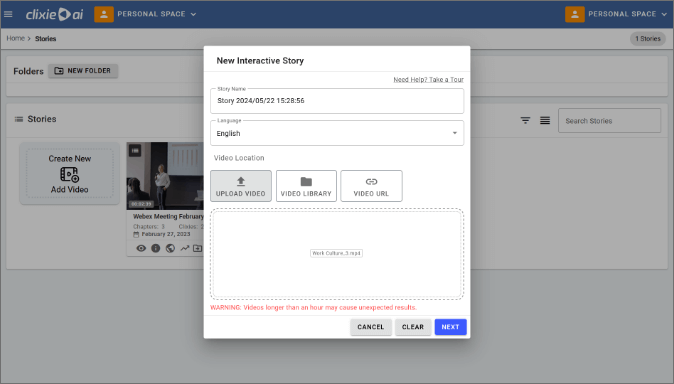
Task: Expand the right Personal Space dropdown
Action: (664, 14)
